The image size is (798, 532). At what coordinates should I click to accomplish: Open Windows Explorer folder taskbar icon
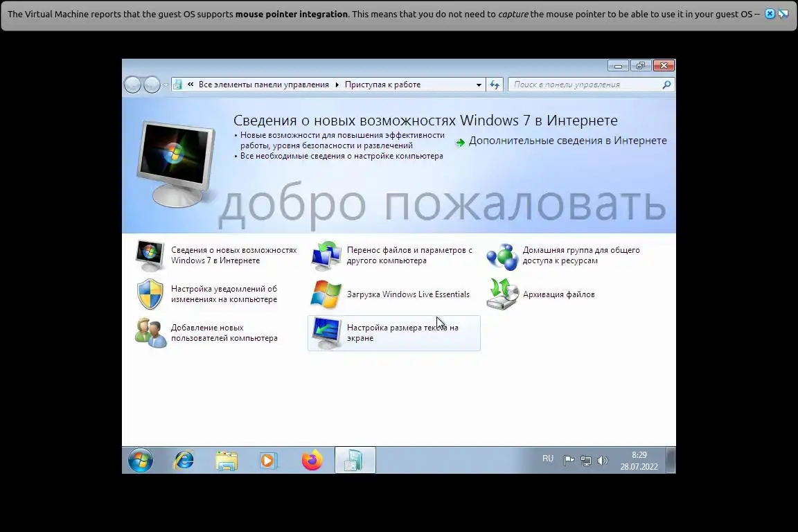227,461
